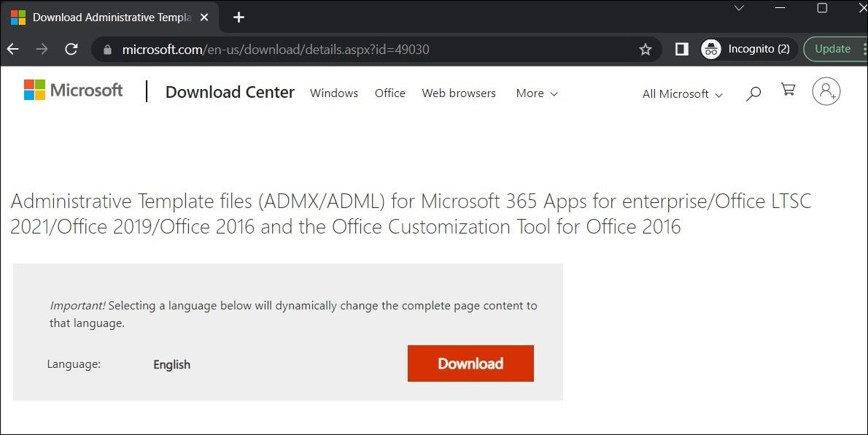The image size is (868, 435).
Task: Open the Web browsers section
Action: [x=459, y=93]
